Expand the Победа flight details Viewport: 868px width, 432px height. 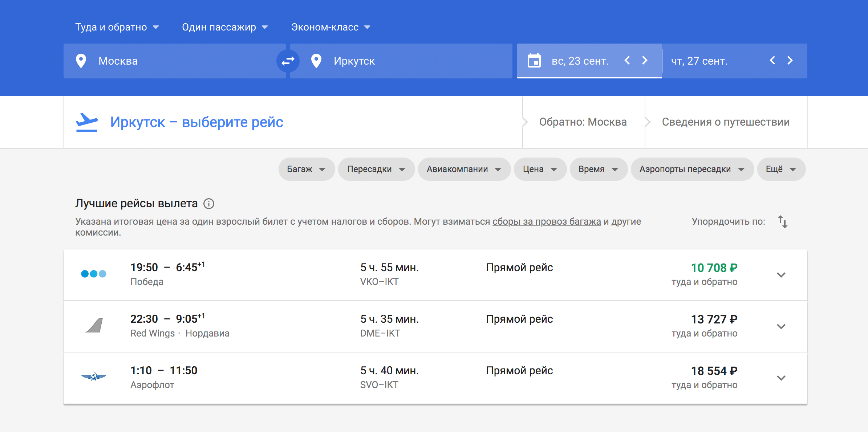(x=781, y=275)
